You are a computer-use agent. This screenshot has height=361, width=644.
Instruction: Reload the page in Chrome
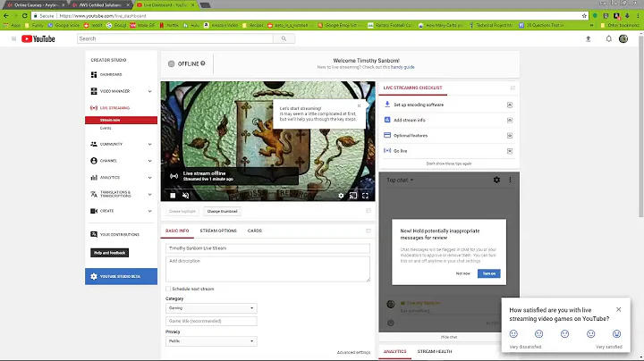(25, 16)
